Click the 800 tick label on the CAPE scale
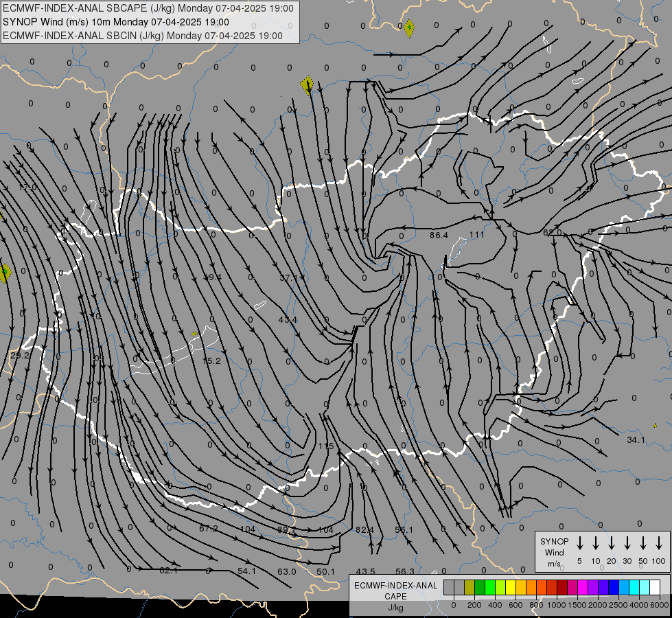 (536, 605)
